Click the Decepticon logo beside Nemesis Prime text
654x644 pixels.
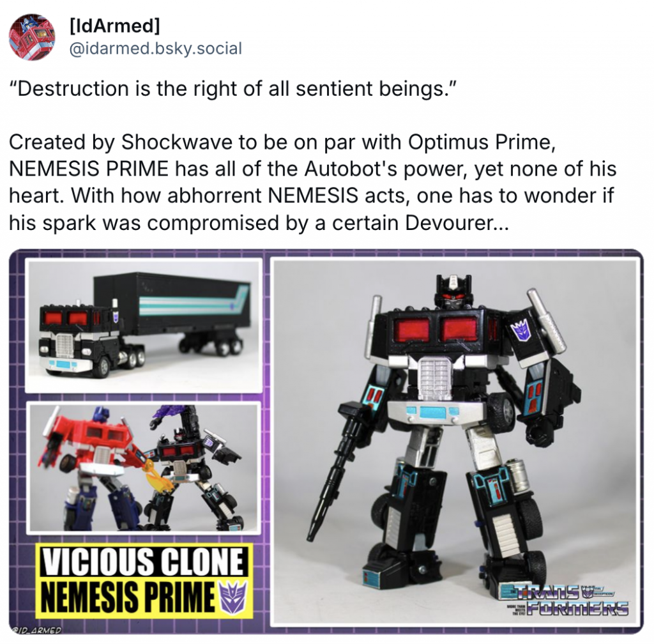pos(234,597)
